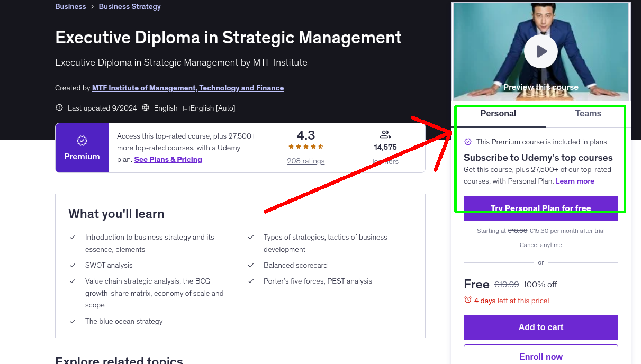The width and height of the screenshot is (641, 364).
Task: Click the checkmark beside The blue ocean strategy
Action: 73,321
